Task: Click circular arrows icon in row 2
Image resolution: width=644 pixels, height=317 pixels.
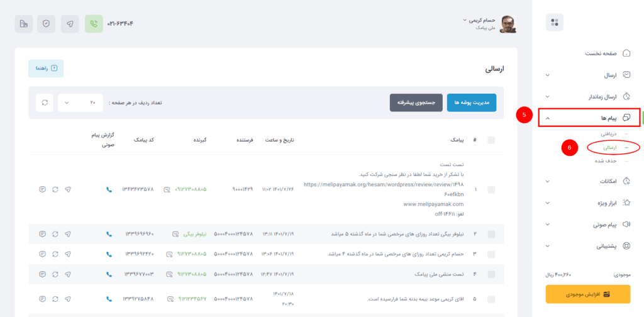Action: point(55,234)
